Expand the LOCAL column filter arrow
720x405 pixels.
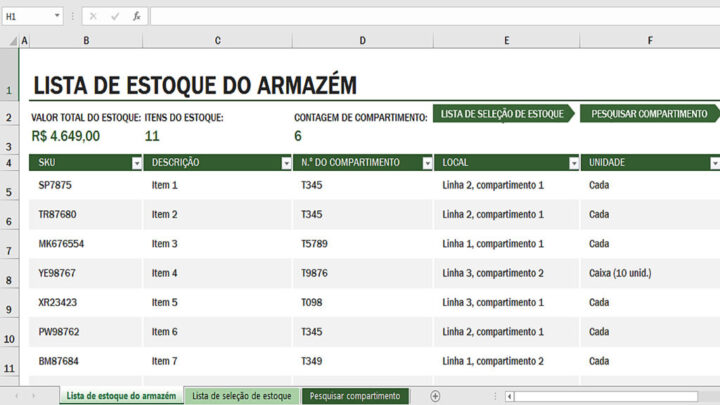click(574, 163)
